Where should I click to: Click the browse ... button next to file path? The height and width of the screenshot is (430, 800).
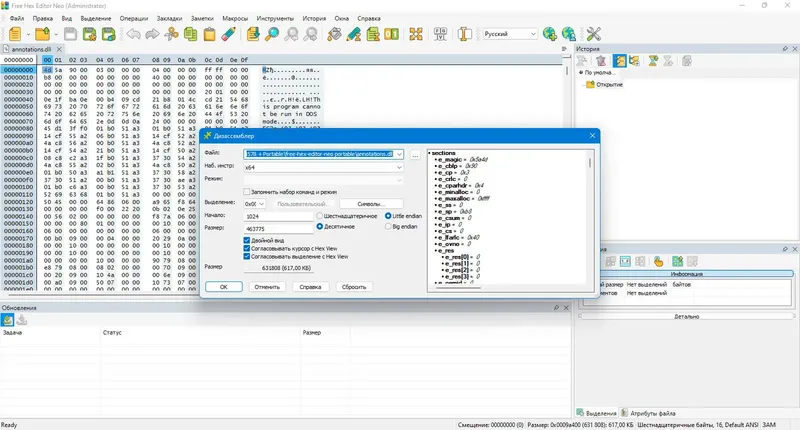pyautogui.click(x=415, y=155)
